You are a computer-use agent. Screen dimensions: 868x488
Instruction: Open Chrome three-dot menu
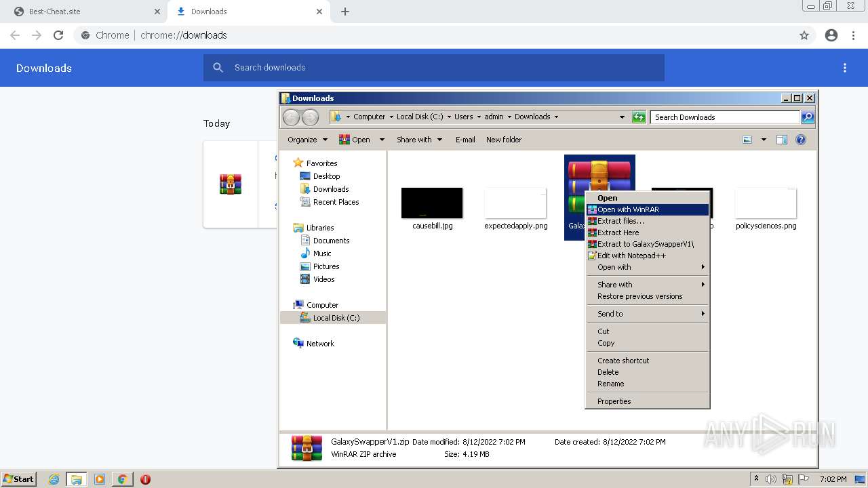[854, 35]
